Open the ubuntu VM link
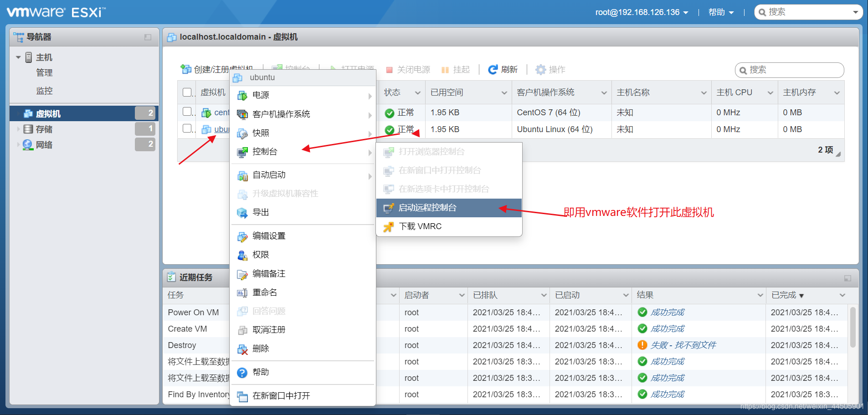Viewport: 868px width, 415px height. [x=222, y=129]
